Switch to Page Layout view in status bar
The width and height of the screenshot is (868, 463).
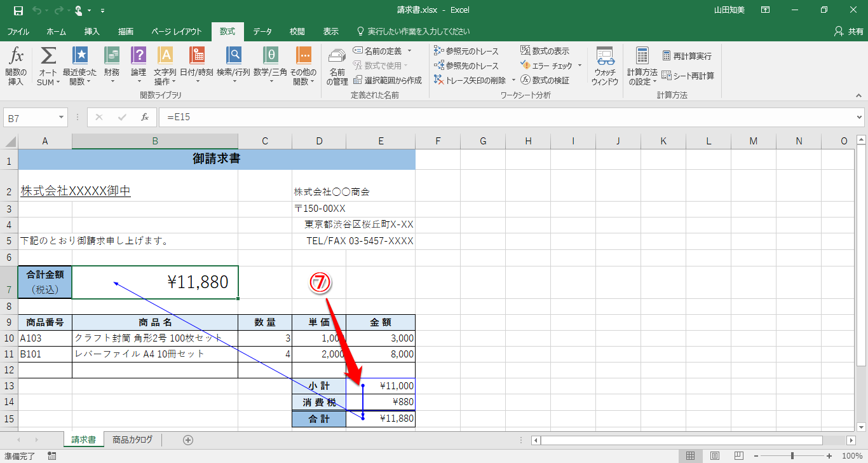(714, 455)
